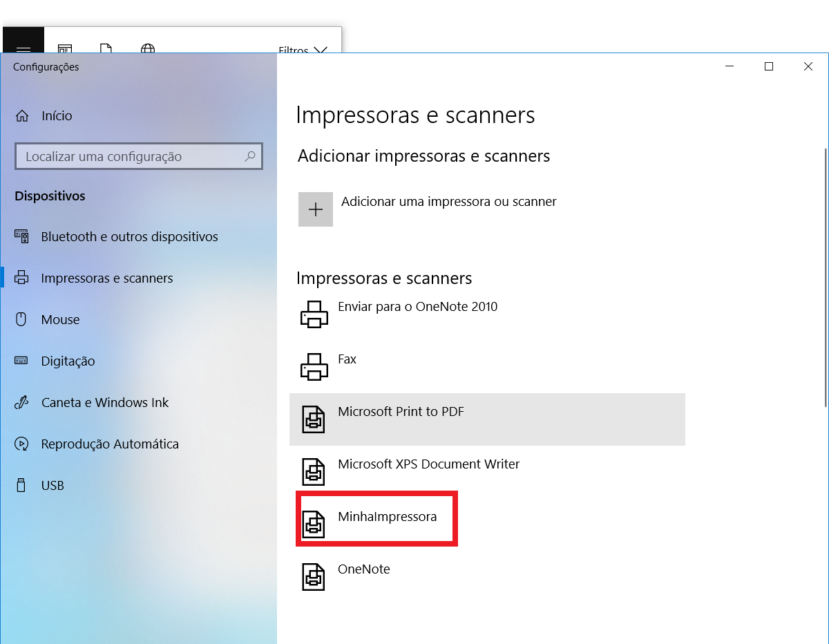Viewport: 829px width, 644px height.
Task: Select Microsoft Print to PDF
Action: pos(487,419)
